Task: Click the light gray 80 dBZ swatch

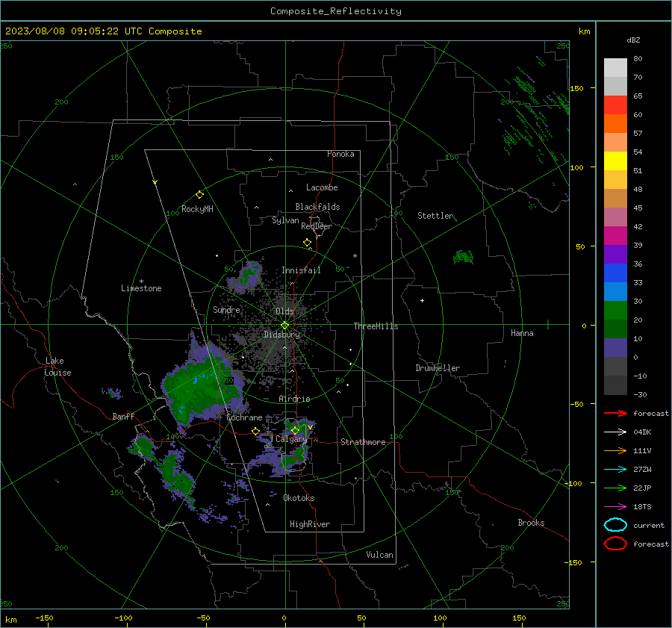Action: coord(615,68)
